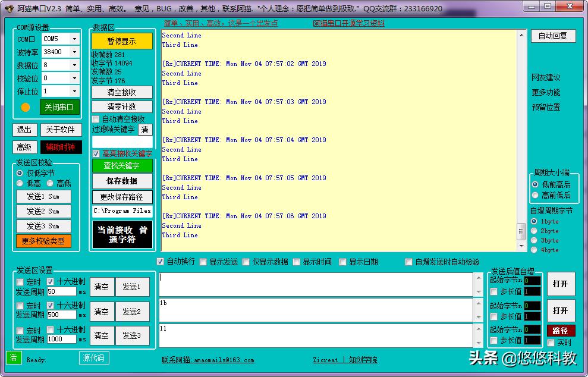The height and width of the screenshot is (377, 588).
Task: Select the 2byte radio button
Action: coord(534,231)
